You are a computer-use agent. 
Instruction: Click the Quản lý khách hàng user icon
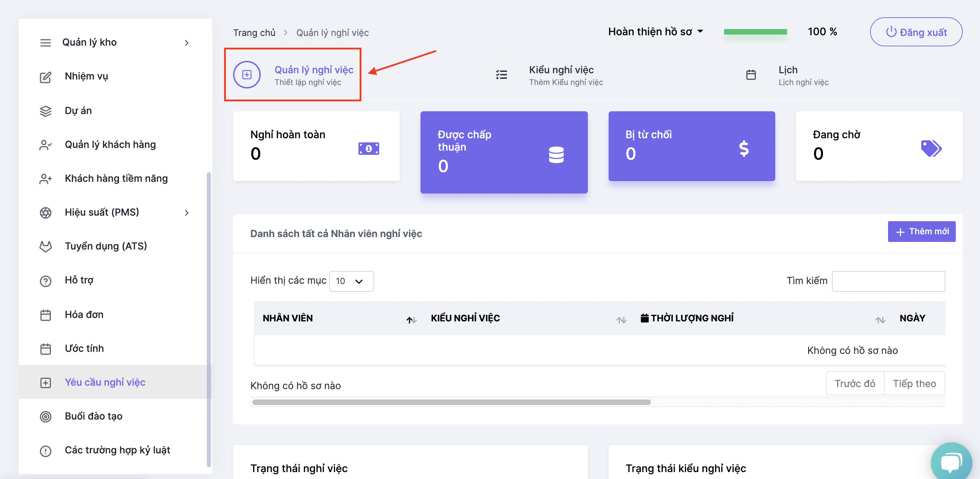tap(45, 145)
